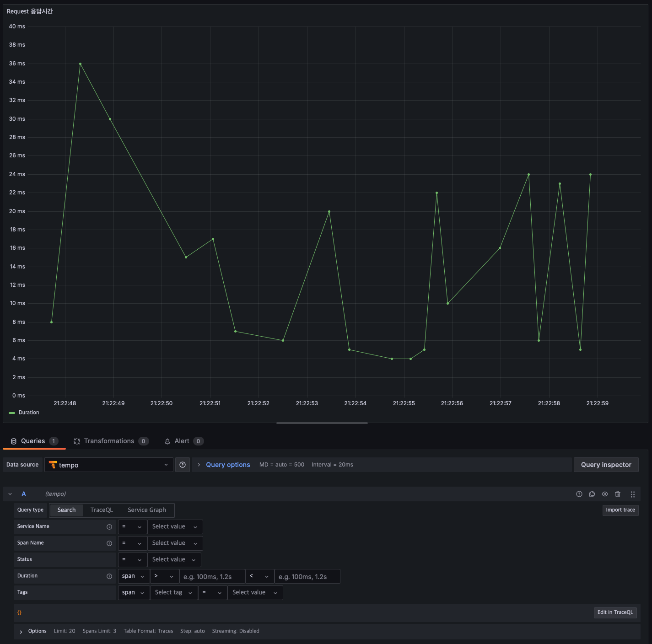Click the Query inspector button
652x644 pixels.
click(x=606, y=465)
